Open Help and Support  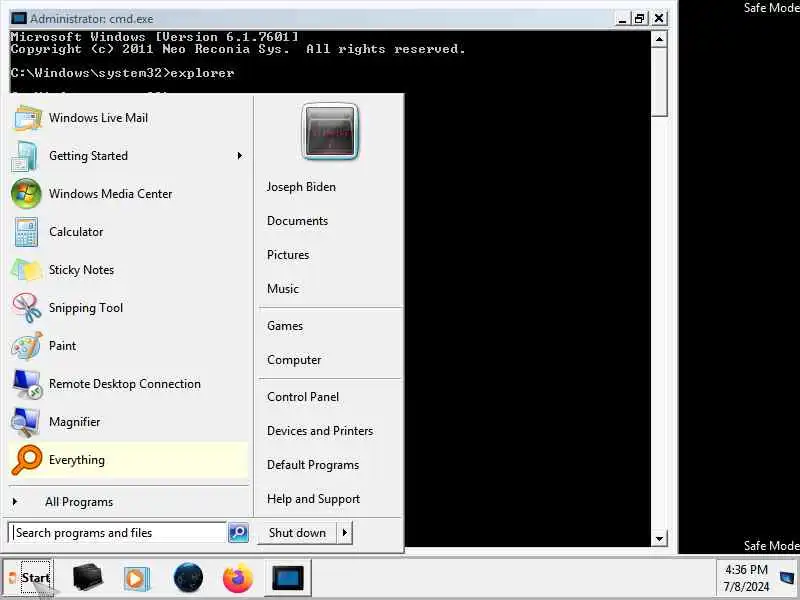point(313,499)
